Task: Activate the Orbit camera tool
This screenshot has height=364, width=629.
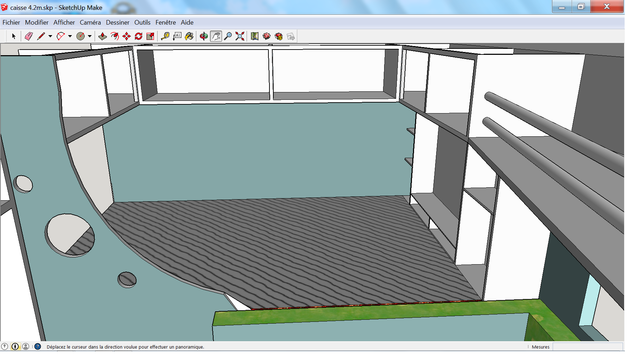Action: point(204,36)
